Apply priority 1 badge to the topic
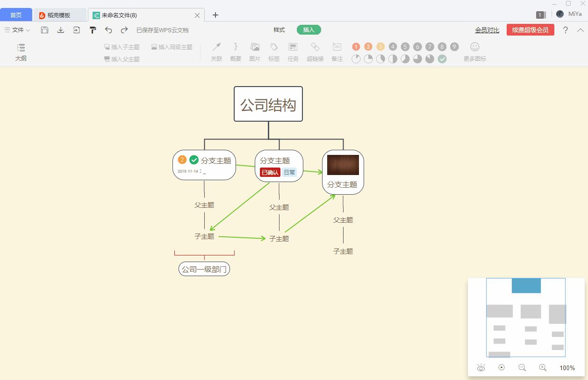The image size is (588, 380). pyautogui.click(x=356, y=46)
